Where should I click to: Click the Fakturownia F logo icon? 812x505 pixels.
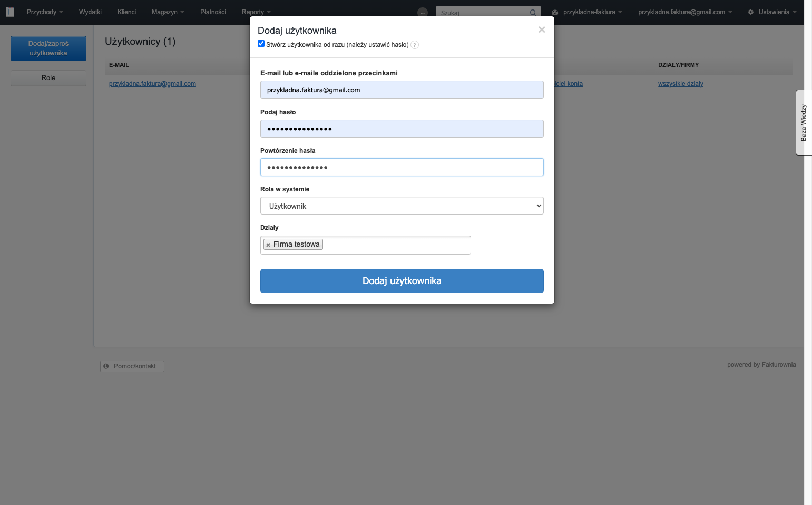click(x=10, y=12)
